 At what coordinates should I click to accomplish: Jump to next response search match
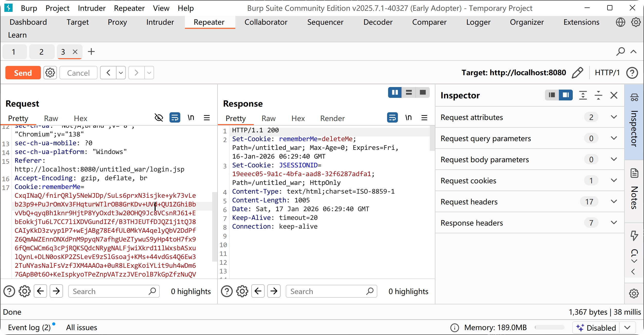pos(274,291)
